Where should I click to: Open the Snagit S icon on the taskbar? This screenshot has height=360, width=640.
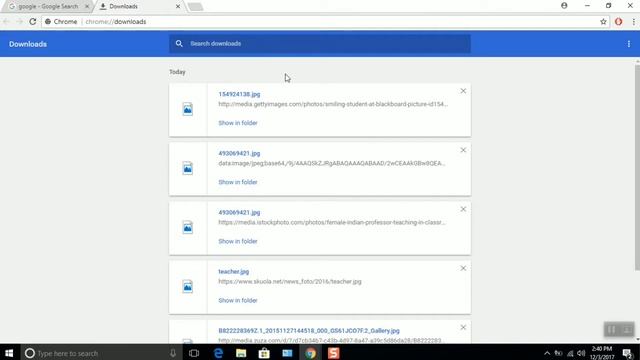tap(333, 353)
